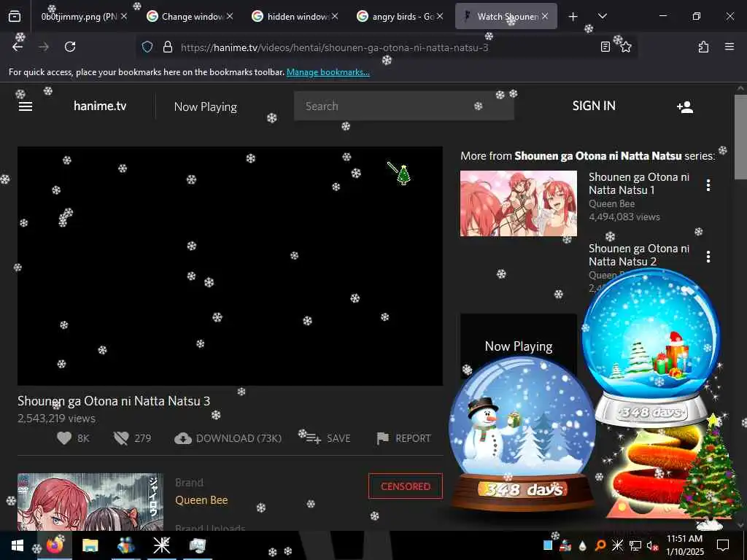The height and width of the screenshot is (560, 747).
Task: Open options menu for Natta Natsu 1
Action: pos(708,185)
